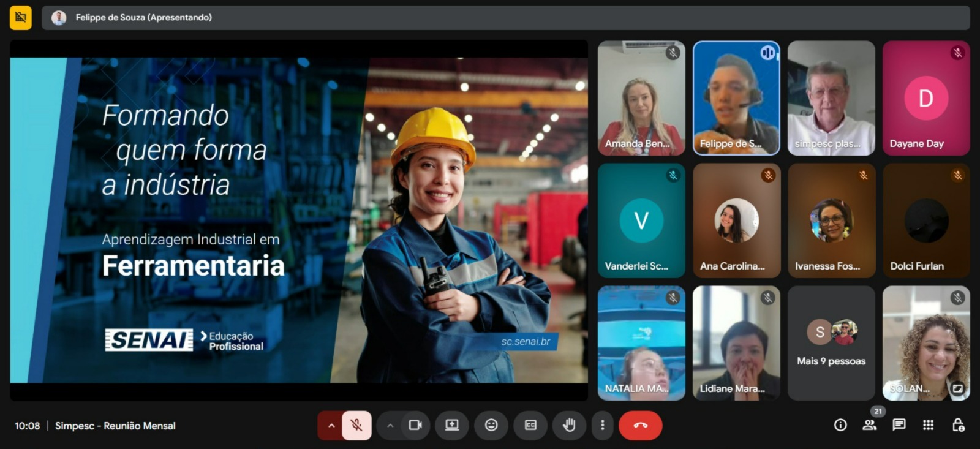This screenshot has width=980, height=449.
Task: Toggle the camera on or off
Action: [x=415, y=425]
